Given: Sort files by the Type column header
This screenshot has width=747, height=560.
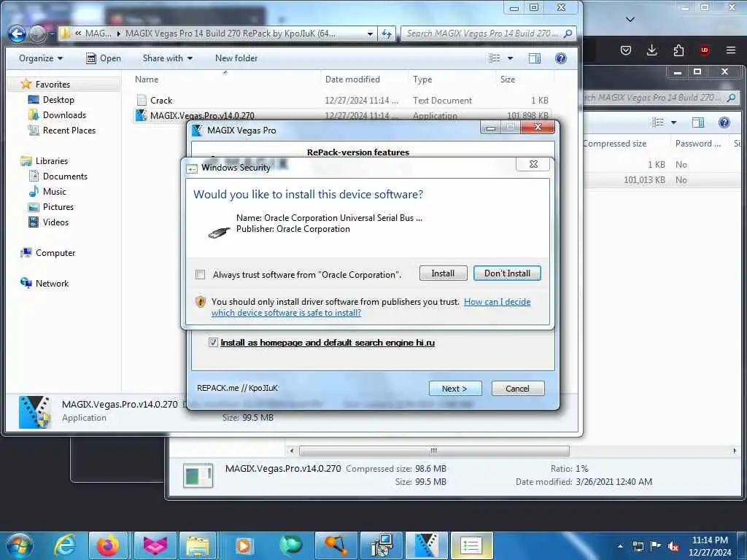Looking at the screenshot, I should (x=422, y=79).
